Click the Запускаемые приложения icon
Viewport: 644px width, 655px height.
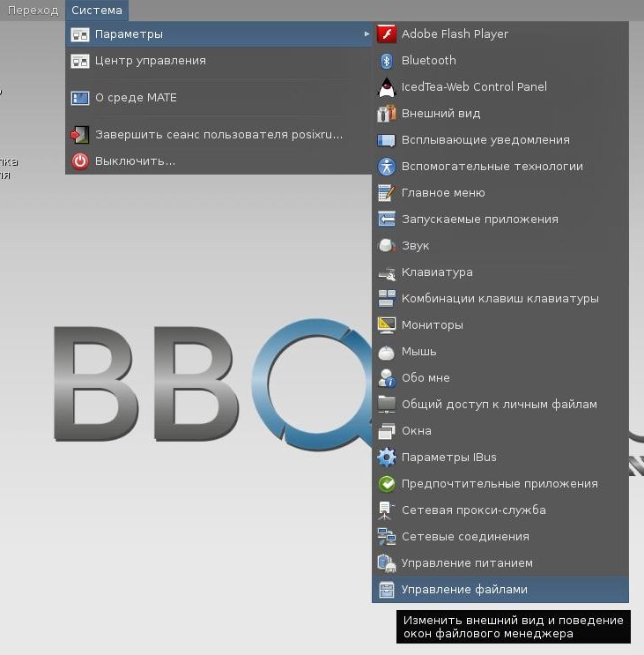(387, 220)
